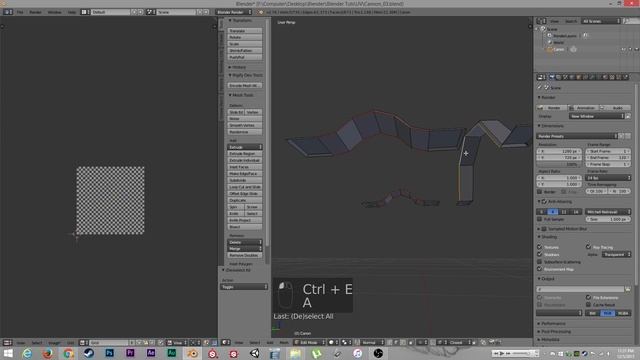Open the Render Presets dropdown
Screen dimensions: 640x360
[x=577, y=136]
